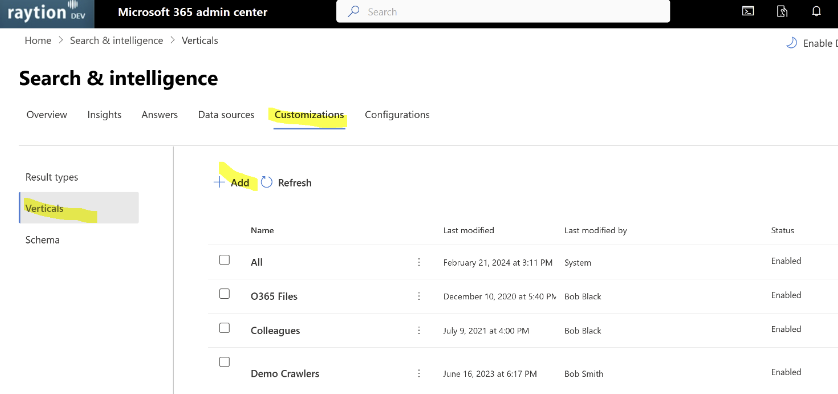Open the notifications bell icon
Viewport: 838px width, 394px height.
[816, 12]
